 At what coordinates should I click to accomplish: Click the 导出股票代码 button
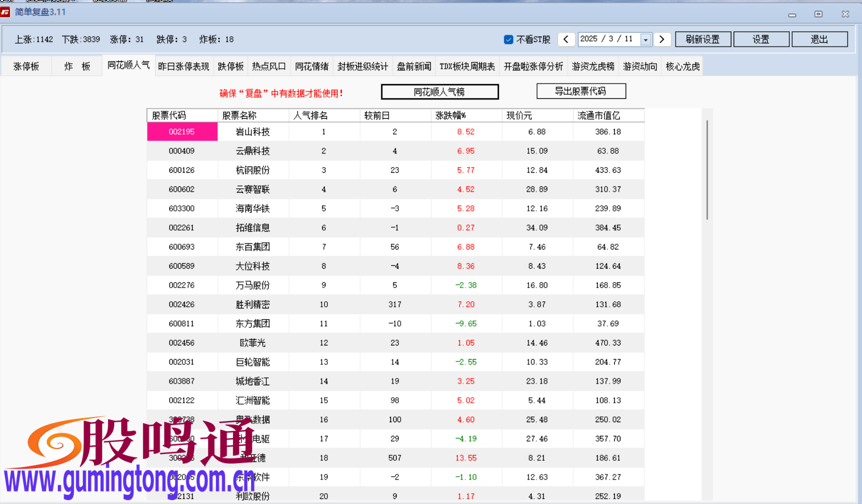581,91
